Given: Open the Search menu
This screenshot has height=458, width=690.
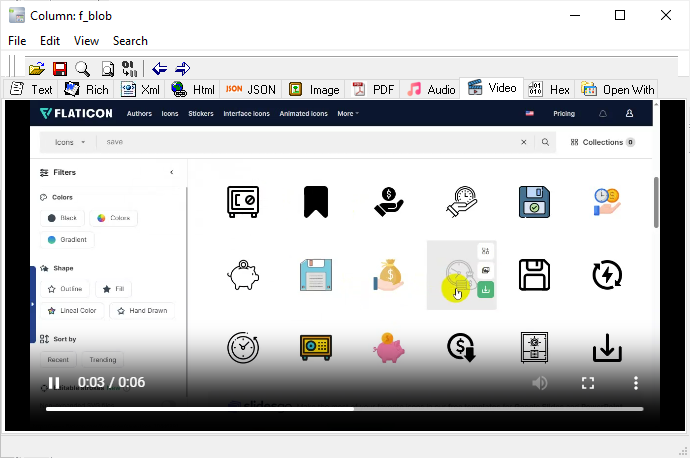Looking at the screenshot, I should pos(130,41).
